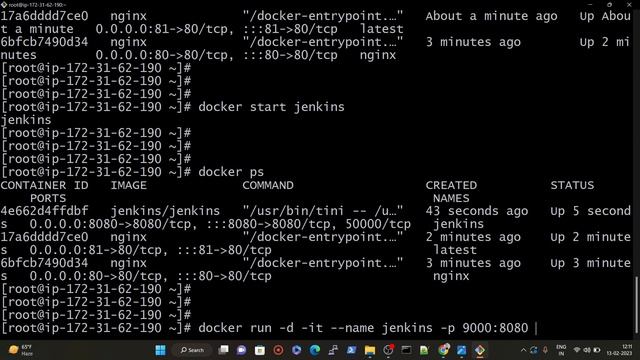Click the COMMAND column header

(268, 185)
